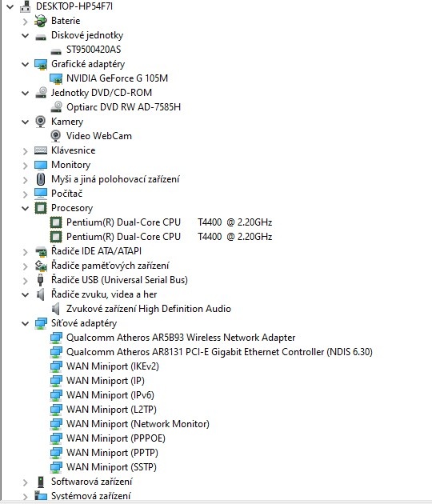Click the display adapter icon beside Grafické adaptéry
The height and width of the screenshot is (504, 432).
click(41, 64)
